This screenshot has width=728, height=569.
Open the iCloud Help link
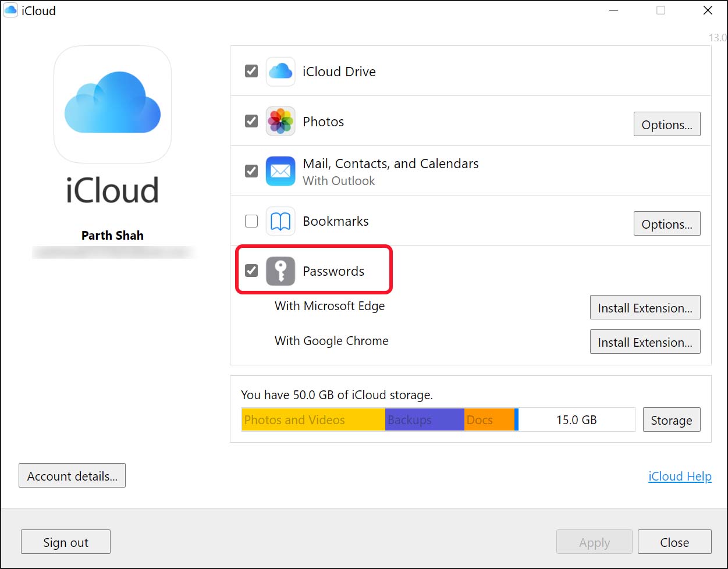(x=680, y=476)
